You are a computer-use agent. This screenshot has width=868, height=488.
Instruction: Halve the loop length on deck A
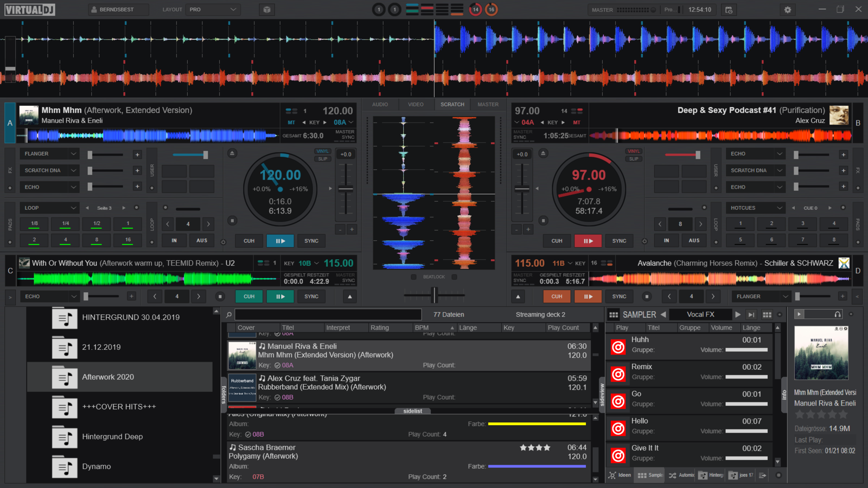[168, 224]
